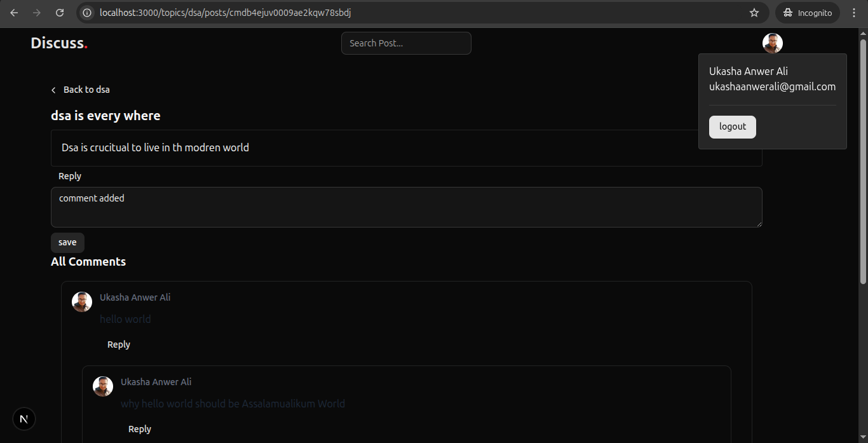This screenshot has height=443, width=868.
Task: Open the Chrome three-dot menu
Action: tap(854, 13)
